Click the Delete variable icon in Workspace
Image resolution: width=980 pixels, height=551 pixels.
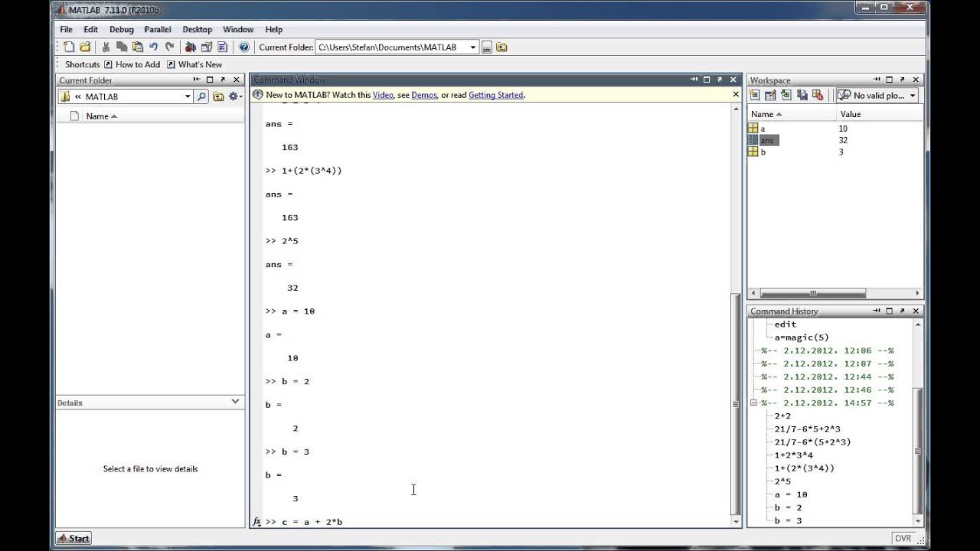[x=818, y=96]
